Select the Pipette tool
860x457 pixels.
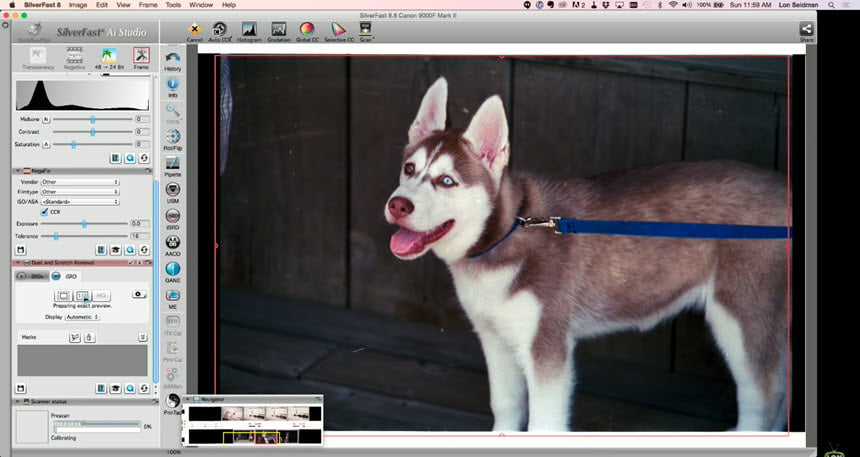click(173, 166)
